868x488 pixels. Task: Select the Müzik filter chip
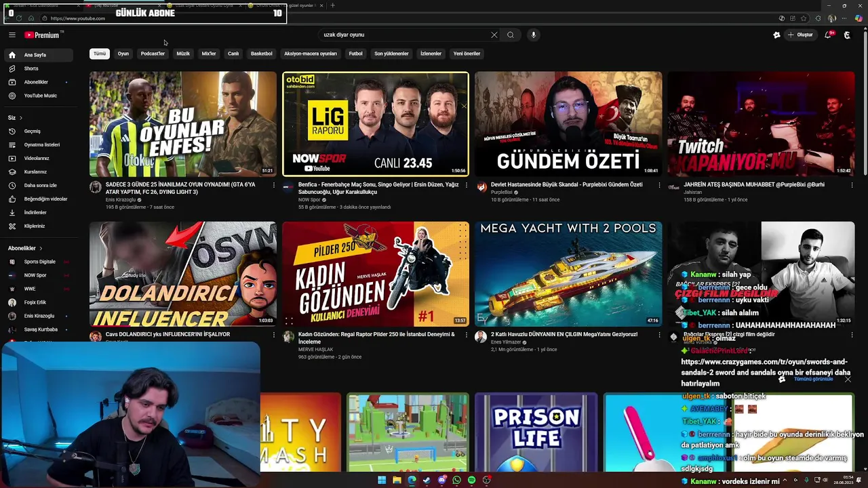point(183,54)
